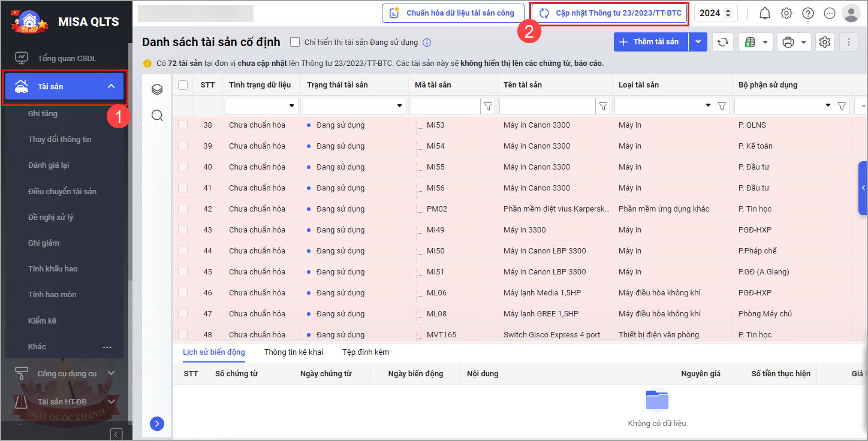Screen dimensions: 868x441
Task: Check the row checkbox for asset MI53
Action: point(183,125)
